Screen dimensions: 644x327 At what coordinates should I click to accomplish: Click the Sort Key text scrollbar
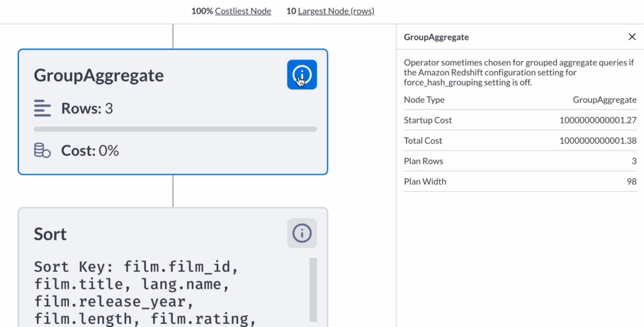coord(313,289)
